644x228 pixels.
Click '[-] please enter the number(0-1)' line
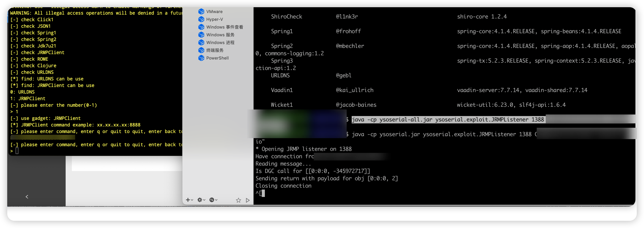[x=54, y=105]
